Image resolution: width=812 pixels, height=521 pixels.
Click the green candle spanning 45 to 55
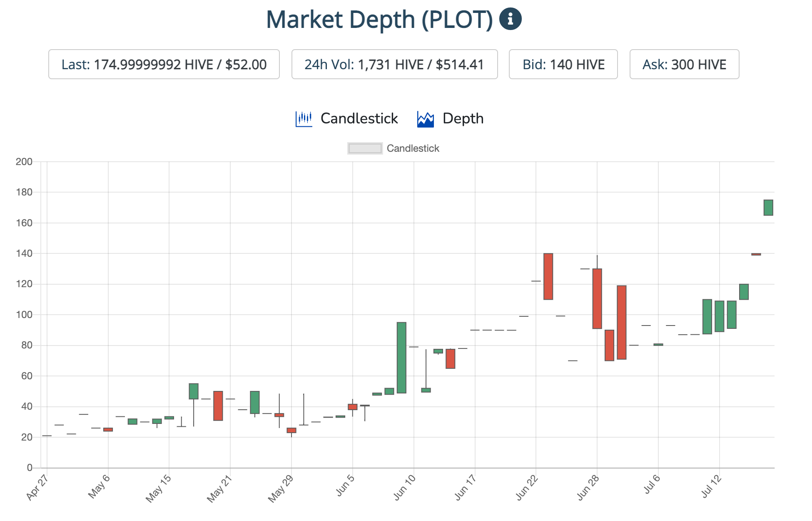(x=194, y=391)
